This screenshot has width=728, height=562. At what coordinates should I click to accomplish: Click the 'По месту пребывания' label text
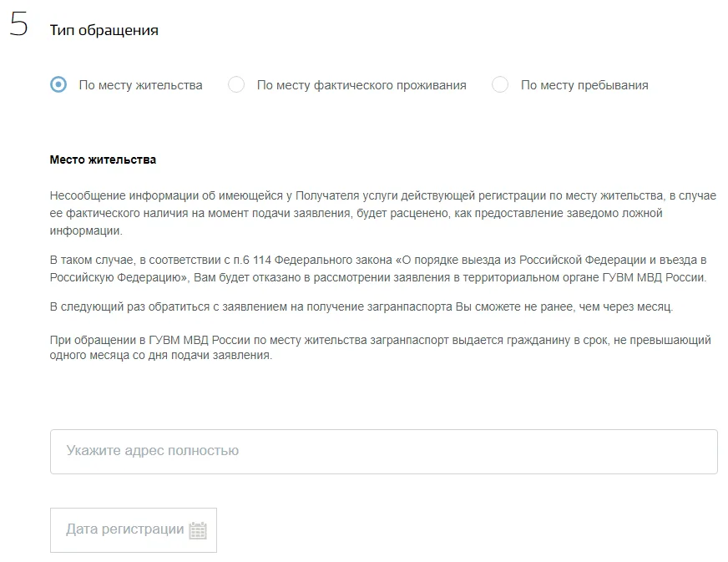pos(584,85)
